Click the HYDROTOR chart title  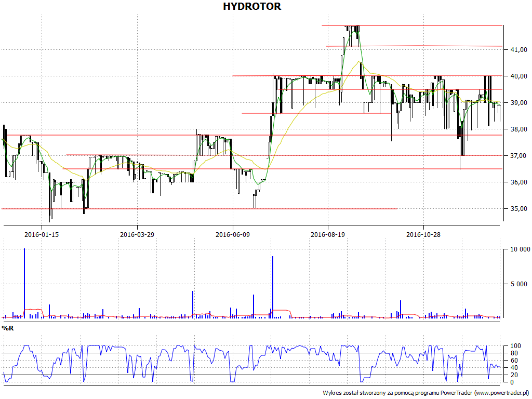pyautogui.click(x=252, y=6)
